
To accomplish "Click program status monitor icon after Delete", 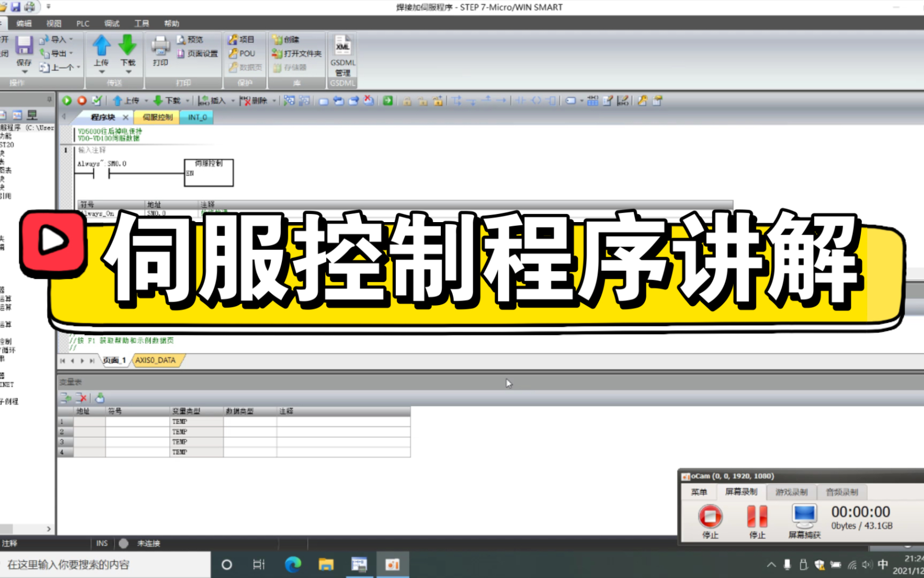I will click(289, 101).
